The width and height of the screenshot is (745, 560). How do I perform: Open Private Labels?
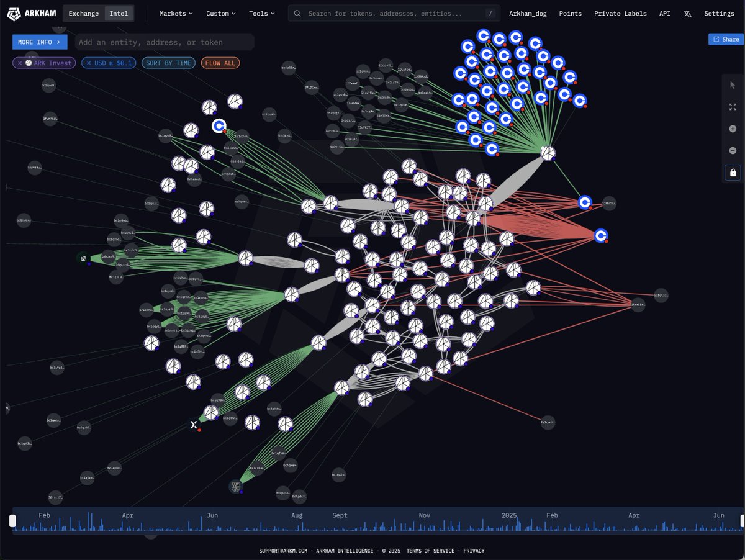(x=620, y=13)
